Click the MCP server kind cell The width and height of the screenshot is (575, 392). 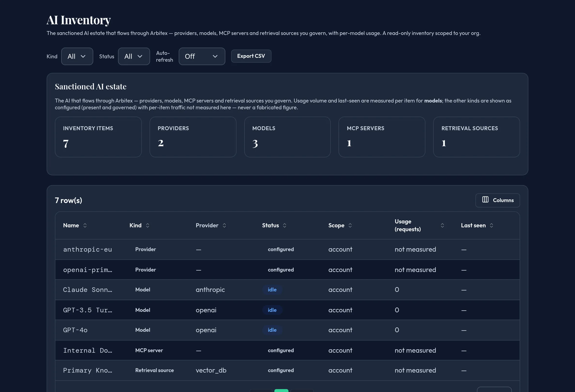pyautogui.click(x=149, y=350)
